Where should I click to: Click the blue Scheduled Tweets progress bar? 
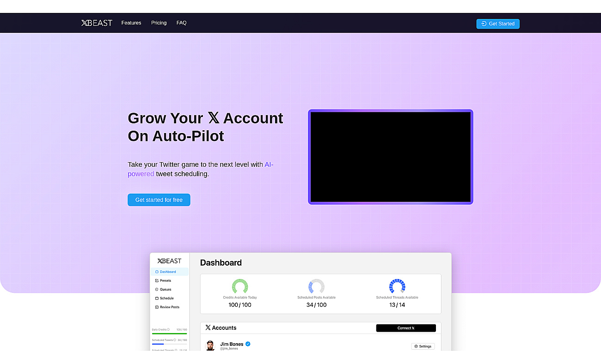coord(158,344)
